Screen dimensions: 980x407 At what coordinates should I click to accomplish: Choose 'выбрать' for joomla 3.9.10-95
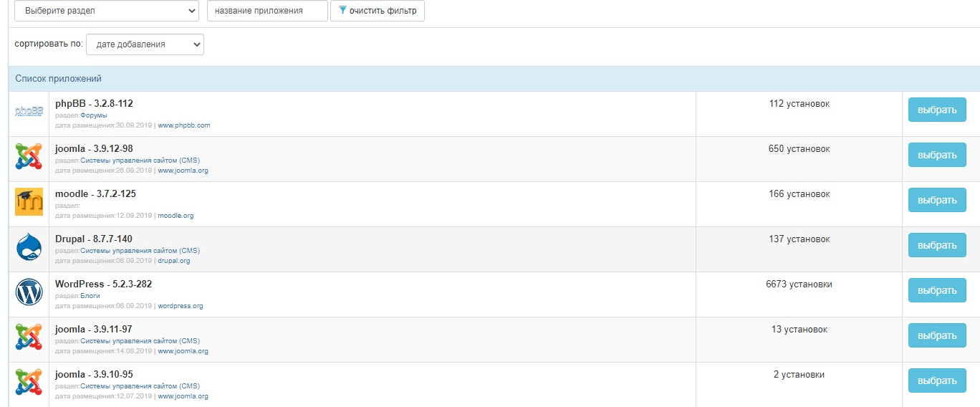pyautogui.click(x=937, y=380)
